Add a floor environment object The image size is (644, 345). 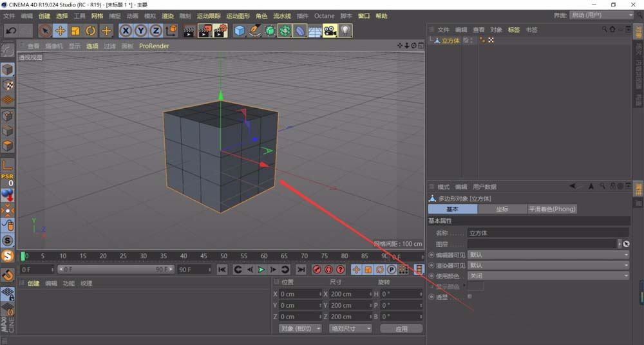tap(315, 31)
